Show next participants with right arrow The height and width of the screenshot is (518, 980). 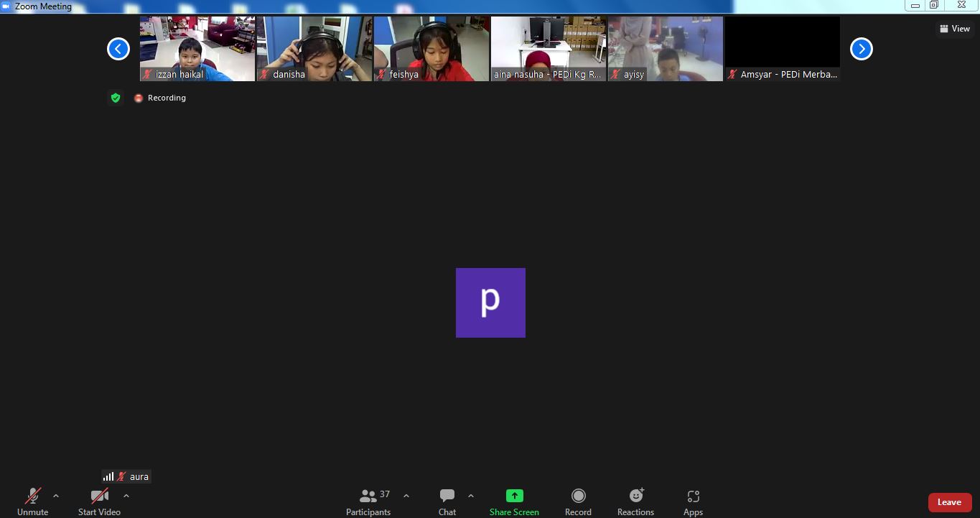[x=862, y=49]
